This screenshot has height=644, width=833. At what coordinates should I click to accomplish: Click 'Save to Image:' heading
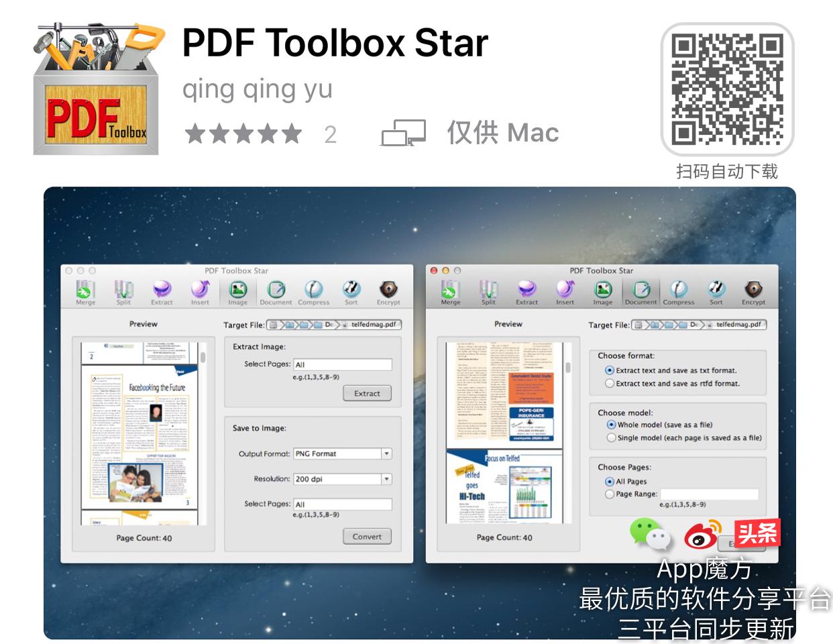(x=260, y=428)
